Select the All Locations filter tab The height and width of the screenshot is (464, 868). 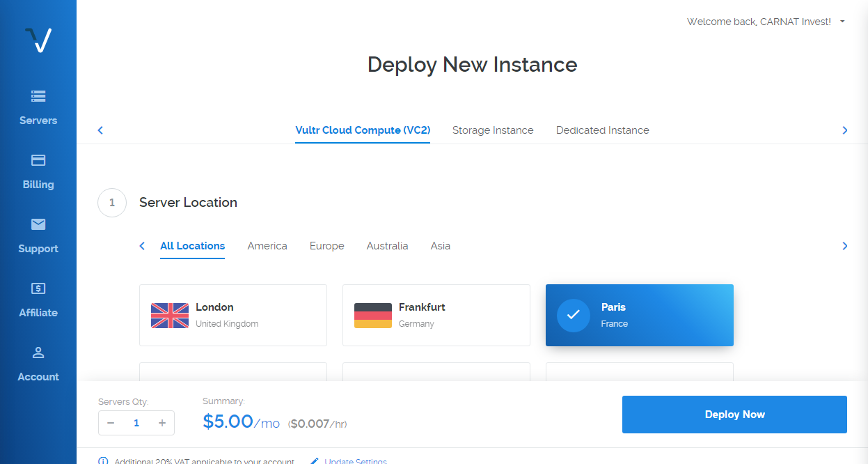[x=192, y=246]
